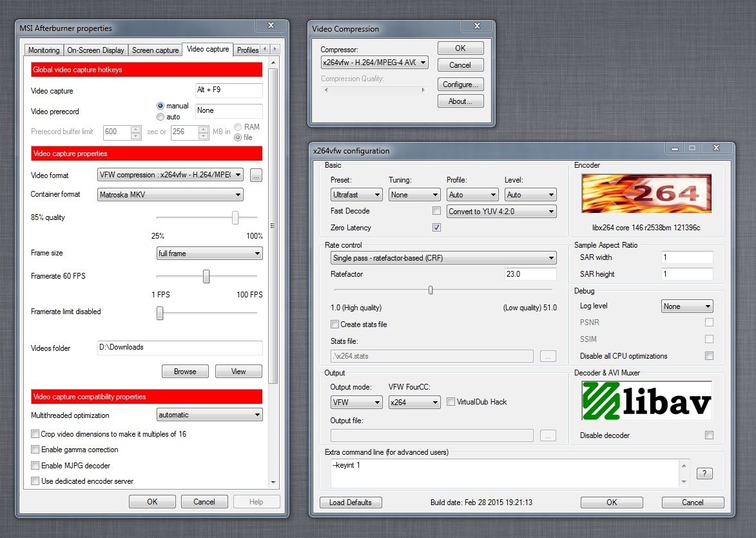Open the Level dropdown
This screenshot has height=538, width=756.
[x=530, y=194]
